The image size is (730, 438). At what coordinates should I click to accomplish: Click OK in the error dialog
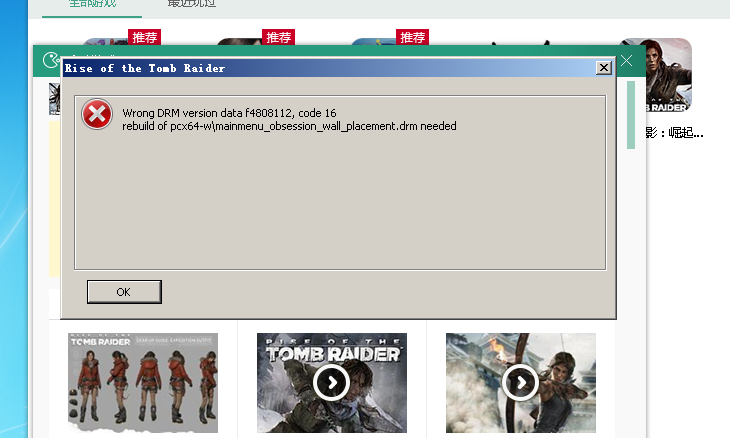[x=124, y=292]
